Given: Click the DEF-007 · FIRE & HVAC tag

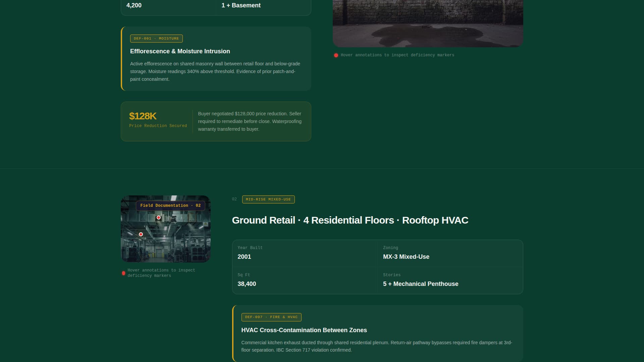Looking at the screenshot, I should click(x=271, y=317).
